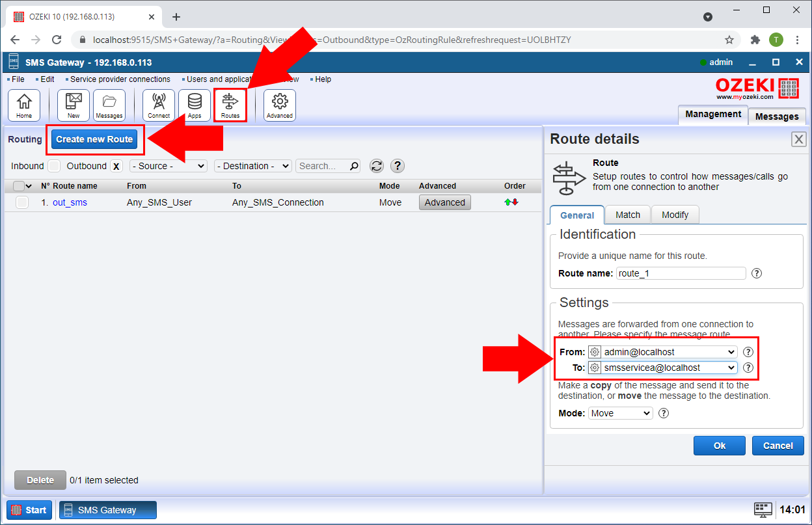Open the Help menu
812x525 pixels.
point(323,79)
